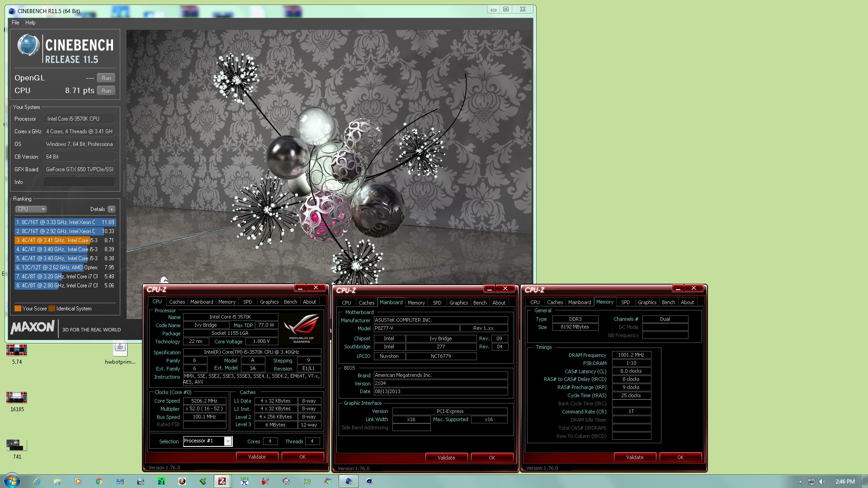This screenshot has height=488, width=868.
Task: Click the Info input field in Cinebench
Action: tap(80, 182)
